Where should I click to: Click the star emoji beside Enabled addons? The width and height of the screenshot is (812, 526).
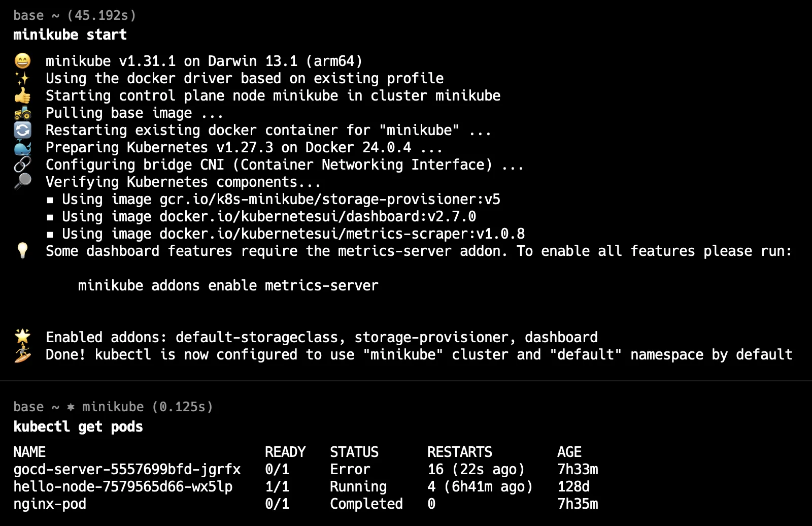22,337
